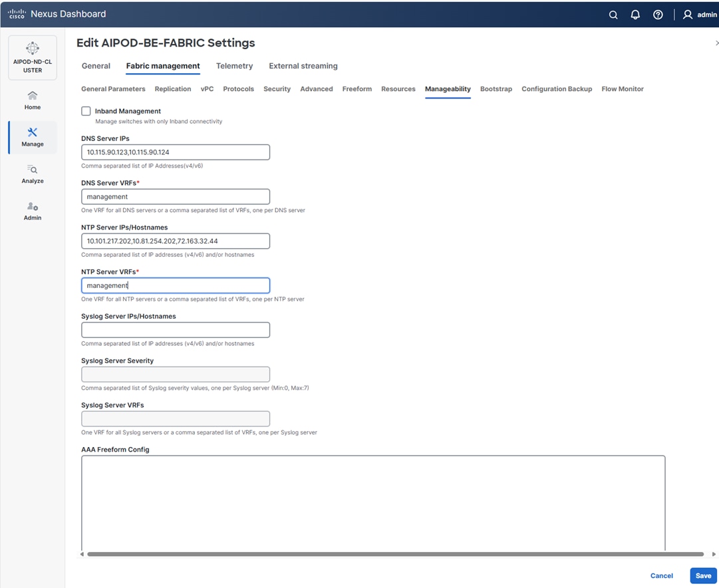Image resolution: width=719 pixels, height=588 pixels.
Task: Expand the right-side panel chevron
Action: [x=715, y=42]
